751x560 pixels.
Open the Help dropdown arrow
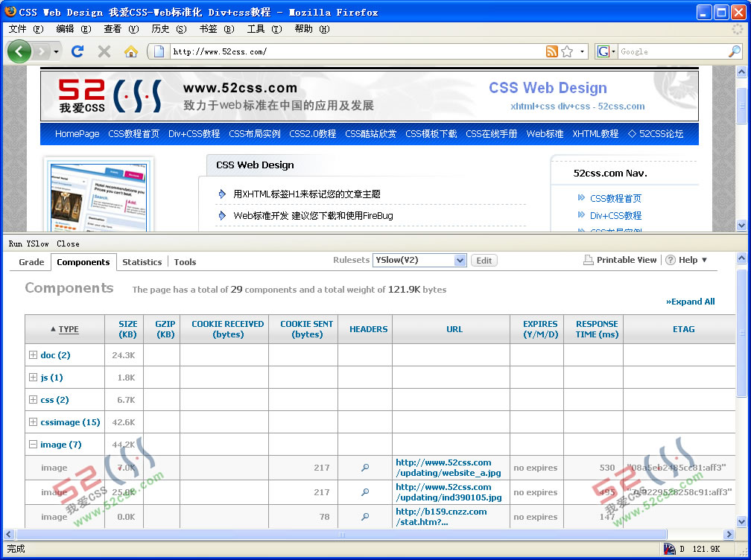point(704,260)
